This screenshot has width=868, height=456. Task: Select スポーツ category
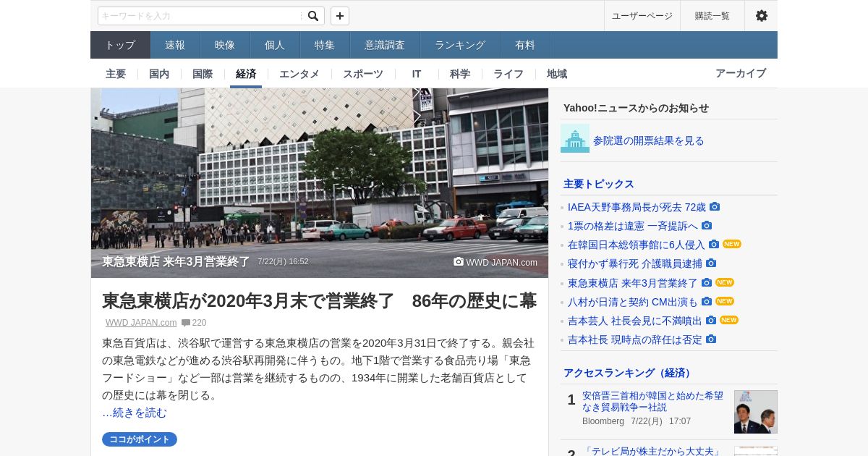[363, 74]
